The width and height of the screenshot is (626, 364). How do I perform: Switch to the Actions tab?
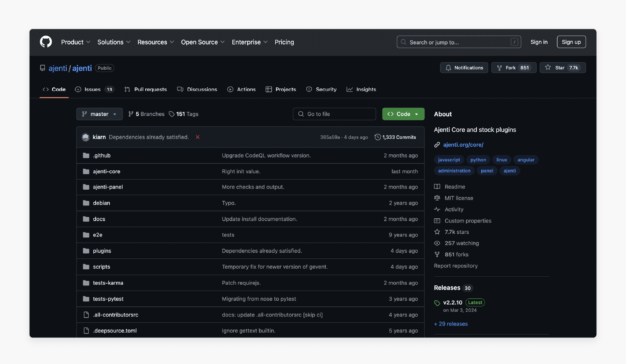[241, 89]
